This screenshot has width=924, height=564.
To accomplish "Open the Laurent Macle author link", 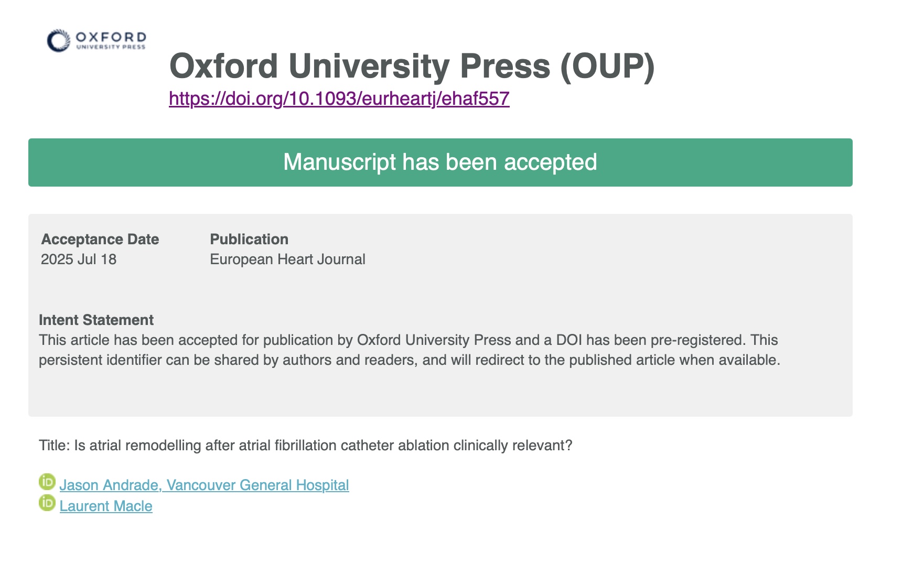I will [x=106, y=506].
